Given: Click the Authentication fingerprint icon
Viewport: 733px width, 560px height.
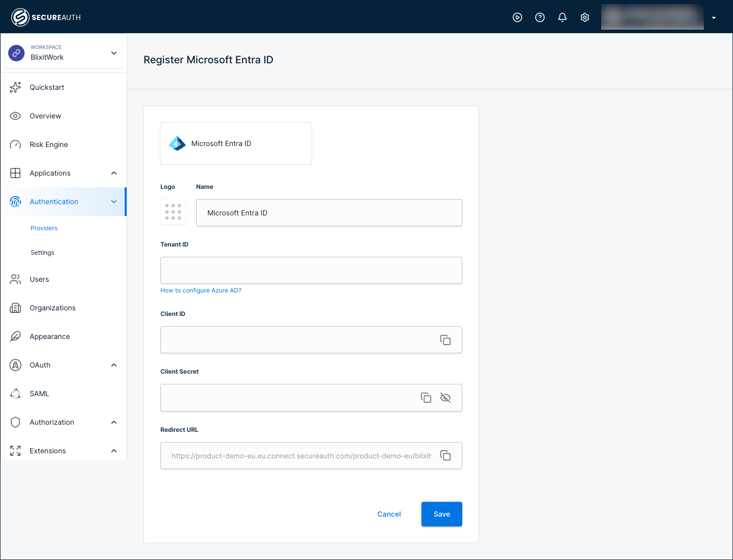Looking at the screenshot, I should click(x=15, y=202).
